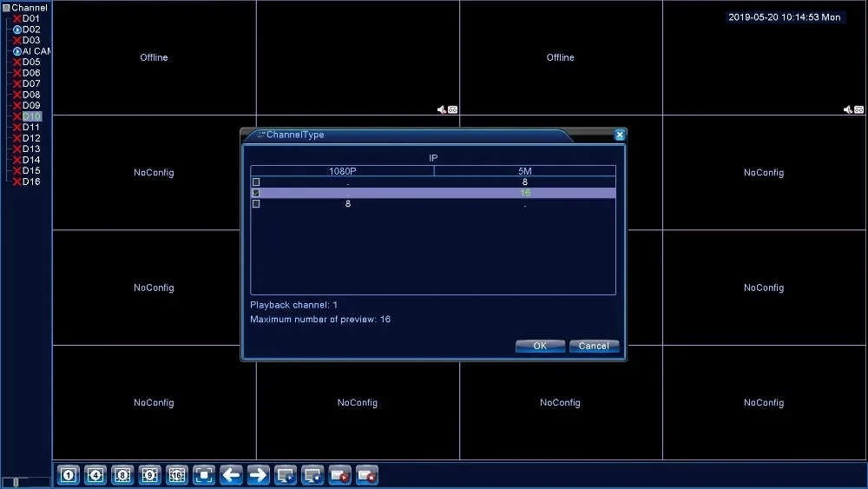This screenshot has height=489, width=868.
Task: Select channel D02 in the tree
Action: point(30,30)
